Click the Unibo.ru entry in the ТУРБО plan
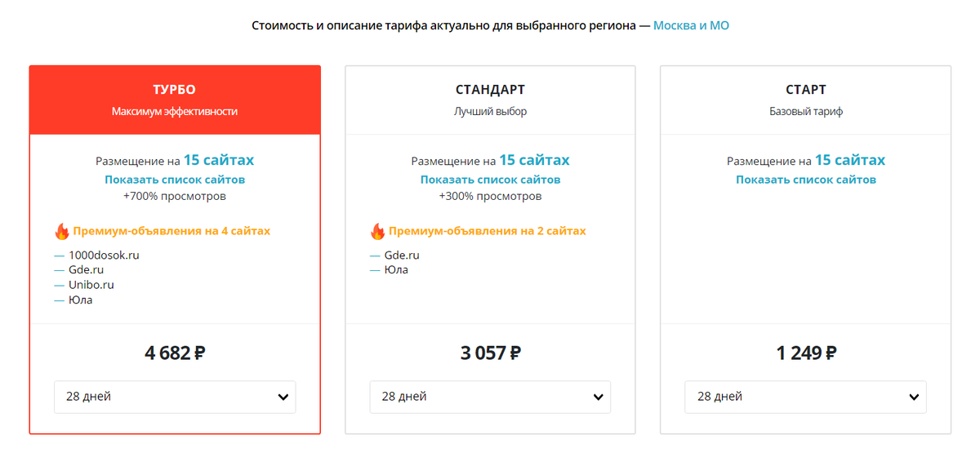This screenshot has height=453, width=980. coord(91,285)
